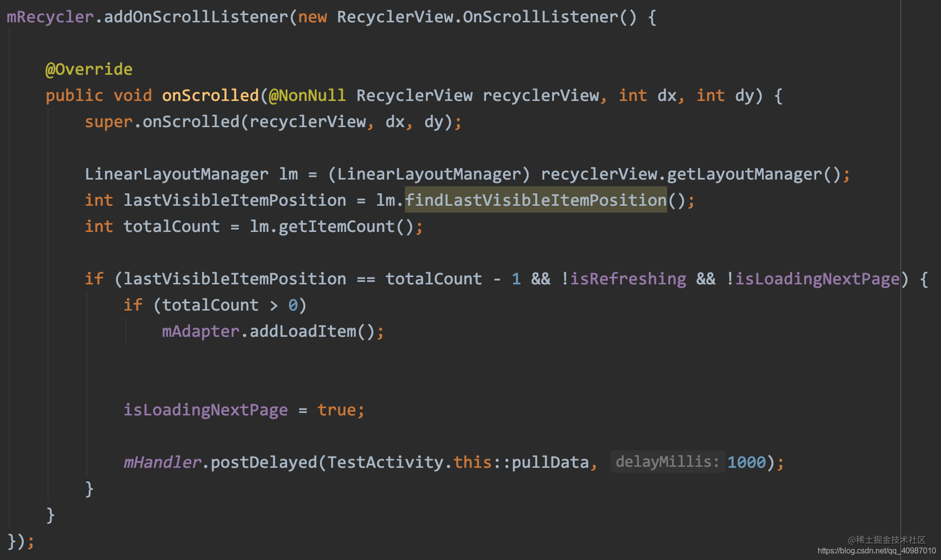The image size is (941, 560).
Task: Click the postDelayed method call
Action: click(x=264, y=462)
